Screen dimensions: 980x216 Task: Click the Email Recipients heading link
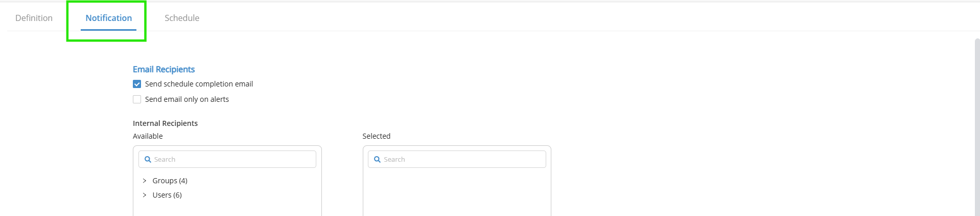[164, 69]
